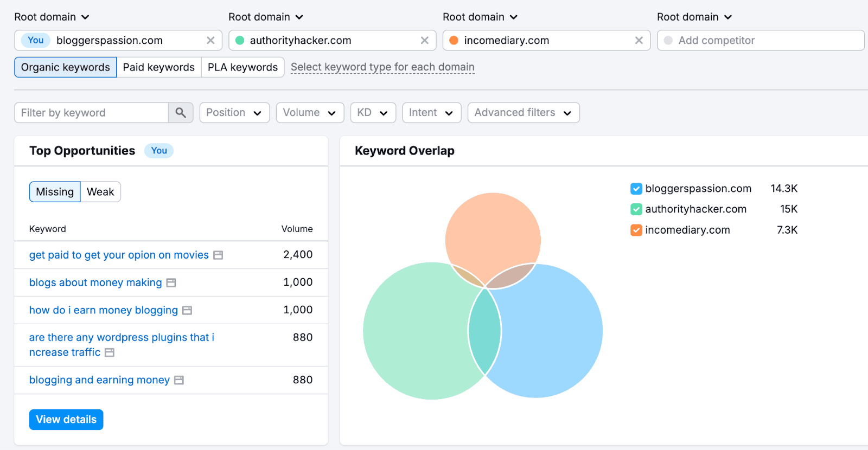The width and height of the screenshot is (868, 450).
Task: Click the 'You' badge in bloggerspassion.com field
Action: [x=36, y=40]
